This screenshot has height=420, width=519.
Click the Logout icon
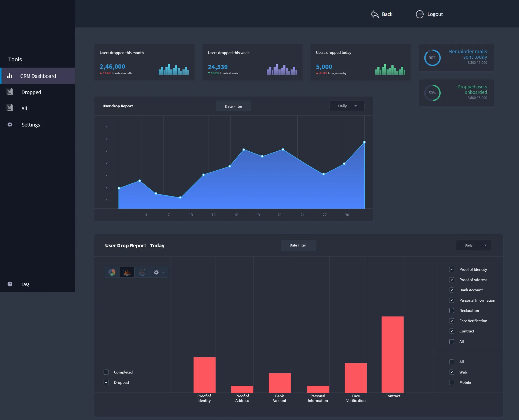pos(420,14)
